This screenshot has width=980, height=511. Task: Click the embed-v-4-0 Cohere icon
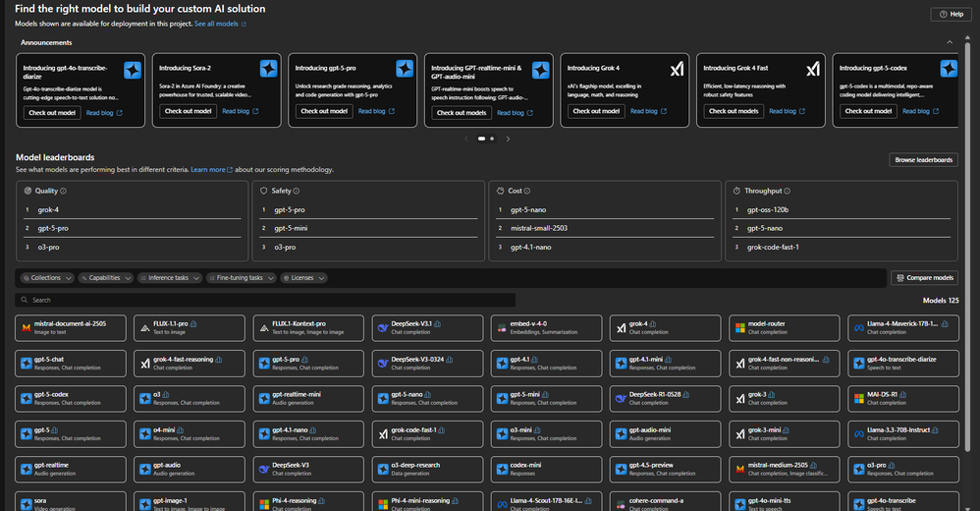pos(502,328)
